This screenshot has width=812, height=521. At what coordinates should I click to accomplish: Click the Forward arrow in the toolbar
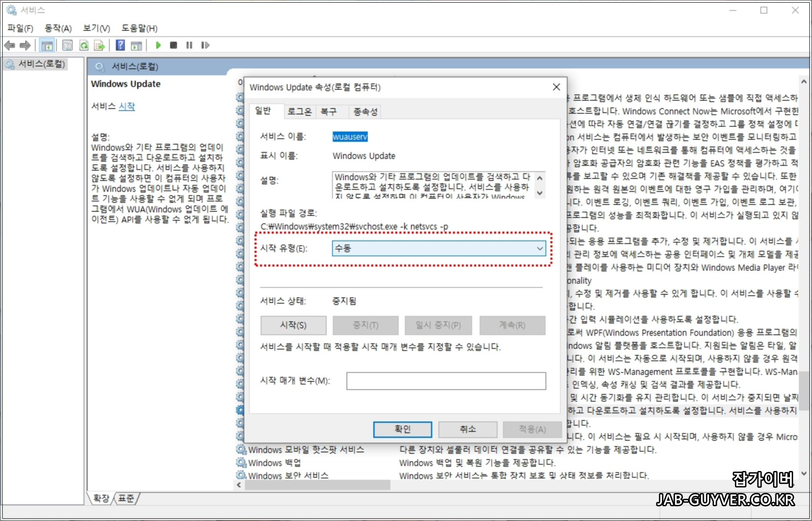coord(25,45)
